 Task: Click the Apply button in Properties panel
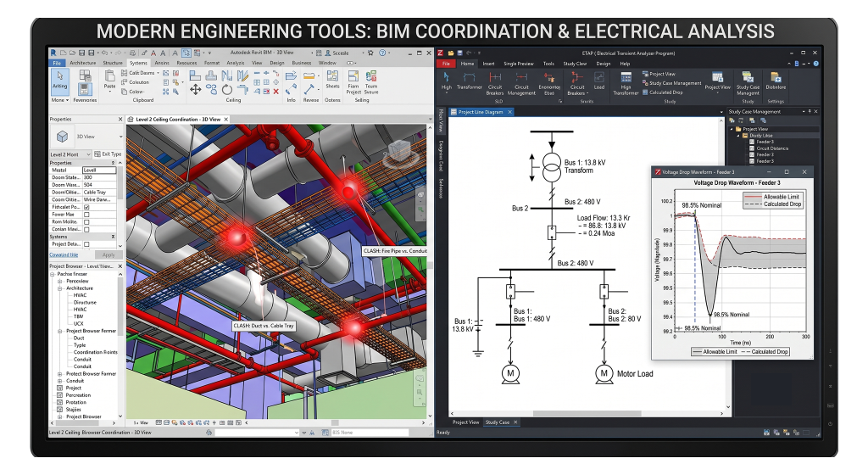tap(108, 254)
